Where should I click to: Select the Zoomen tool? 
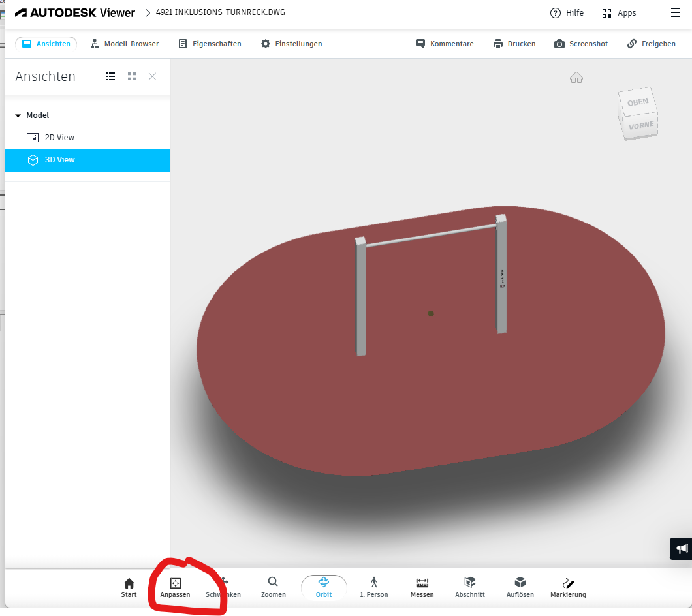click(x=273, y=587)
